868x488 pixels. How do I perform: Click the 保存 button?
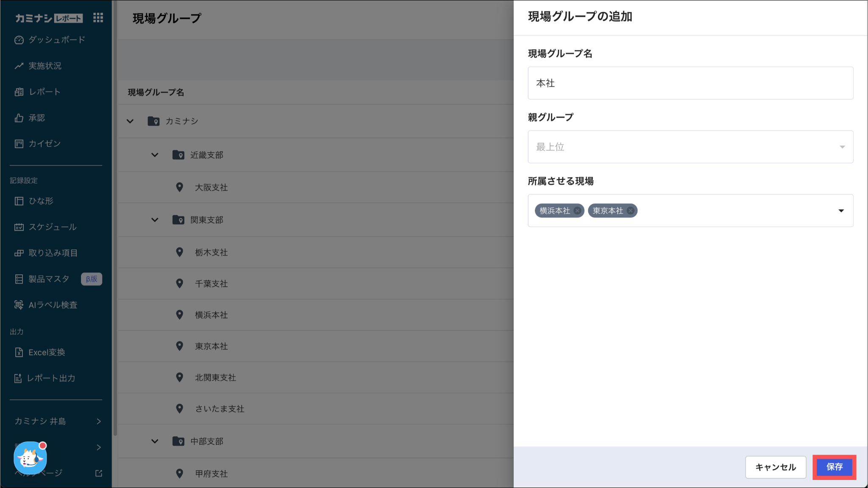pos(834,467)
